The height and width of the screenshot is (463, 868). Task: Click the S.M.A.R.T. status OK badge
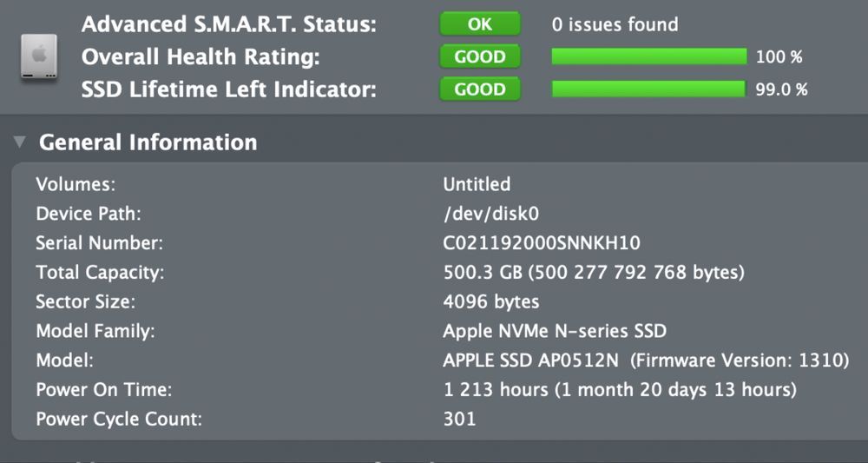click(x=480, y=24)
